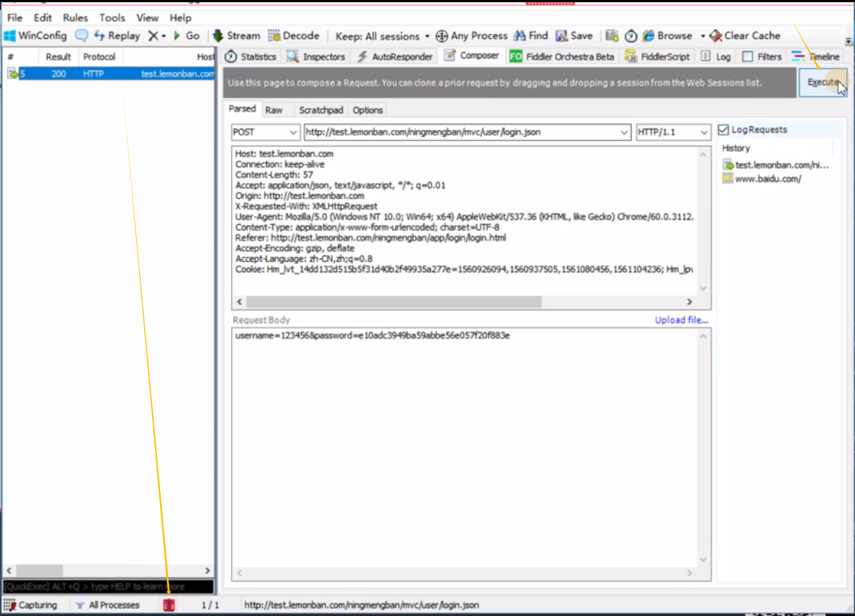The width and height of the screenshot is (855, 616).
Task: Open WinConfig from the toolbar
Action: [x=35, y=36]
